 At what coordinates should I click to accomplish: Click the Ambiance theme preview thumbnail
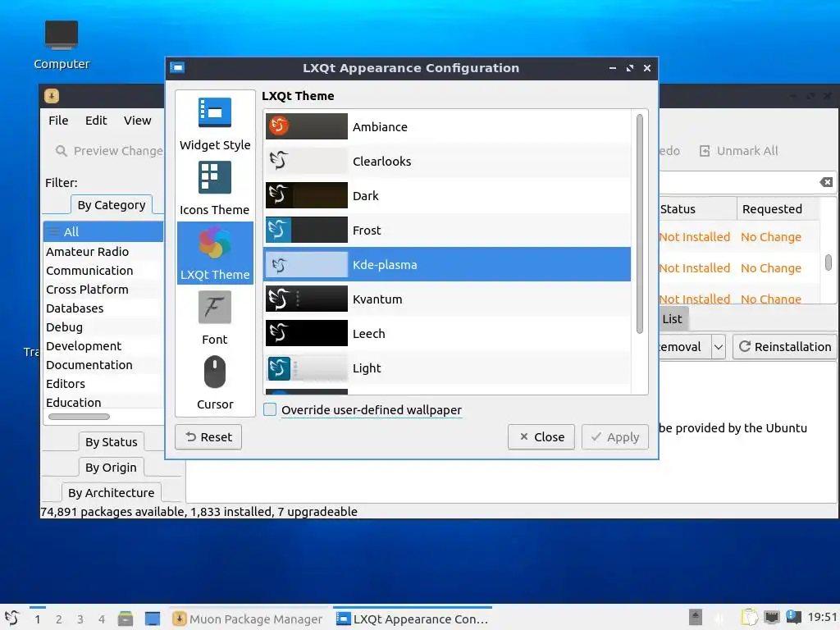[307, 126]
